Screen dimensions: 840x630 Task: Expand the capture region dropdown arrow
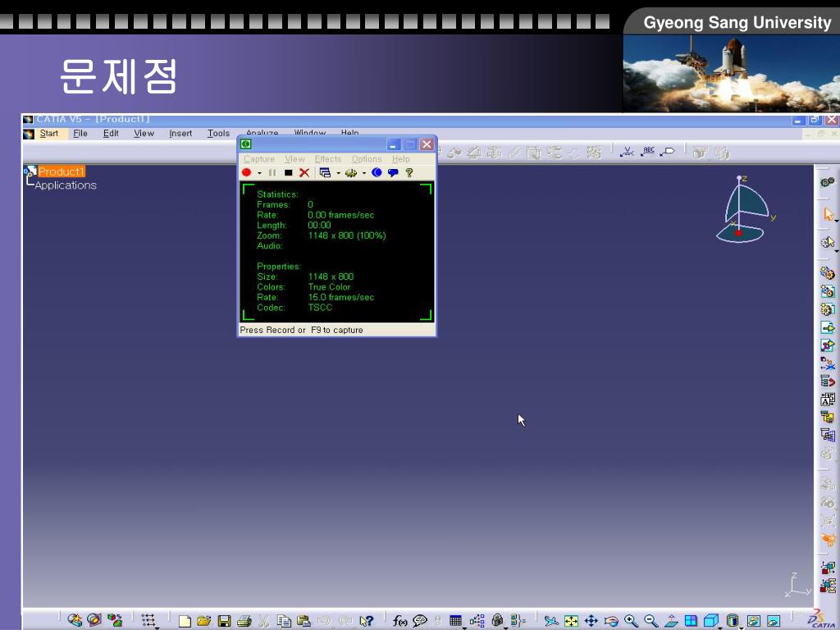(338, 173)
